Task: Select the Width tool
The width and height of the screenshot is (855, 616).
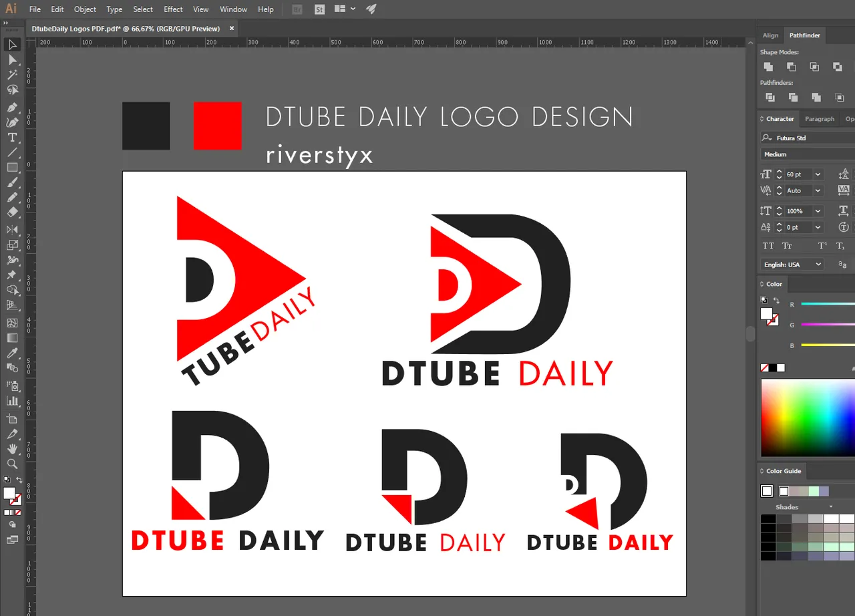Action: pos(12,260)
